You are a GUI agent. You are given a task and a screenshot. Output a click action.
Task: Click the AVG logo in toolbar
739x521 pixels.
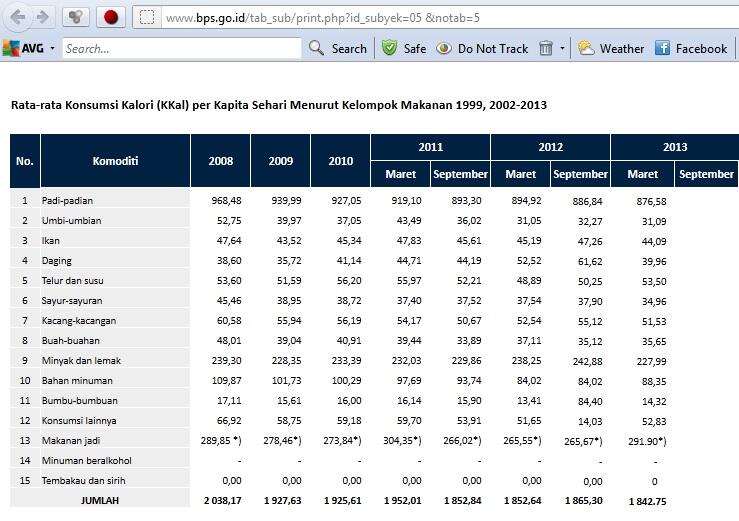tap(24, 48)
